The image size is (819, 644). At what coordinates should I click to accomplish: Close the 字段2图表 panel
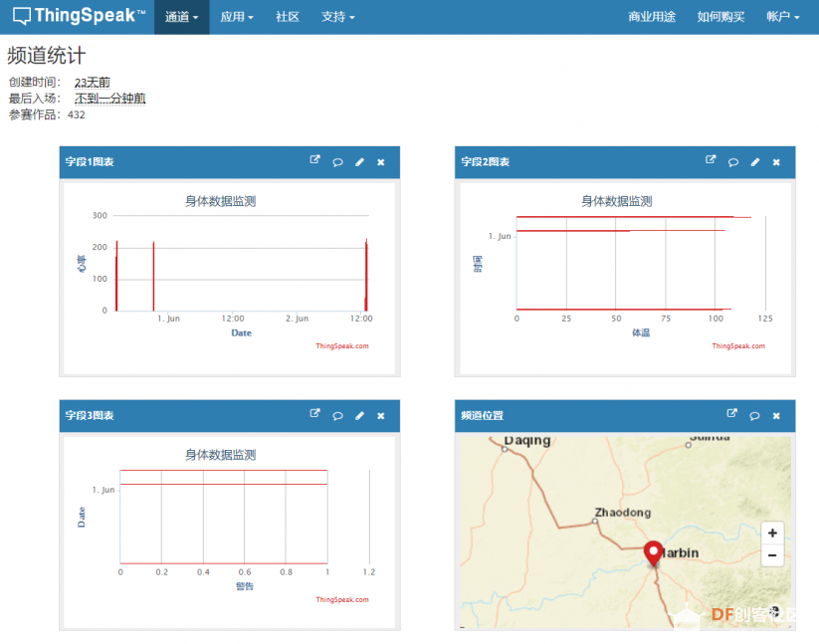tap(776, 162)
